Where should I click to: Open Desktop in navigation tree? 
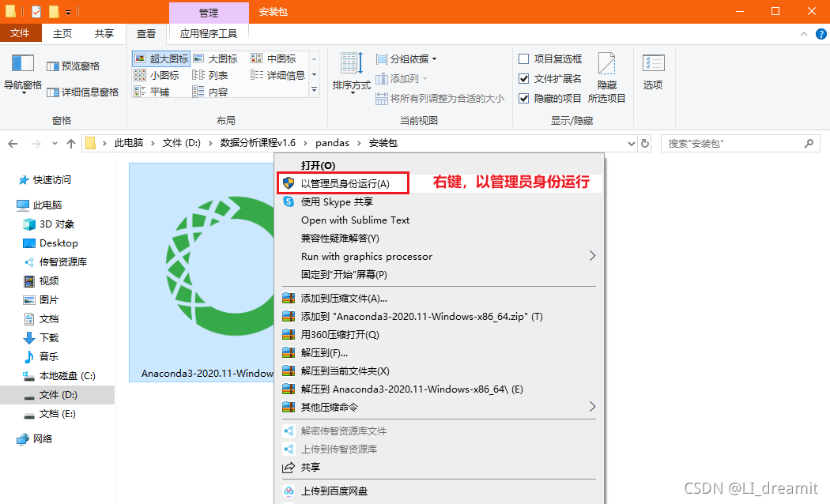51,243
